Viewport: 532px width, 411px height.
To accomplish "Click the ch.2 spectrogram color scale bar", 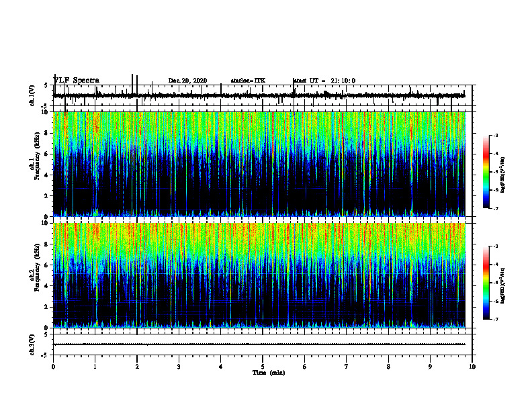I will point(486,283).
